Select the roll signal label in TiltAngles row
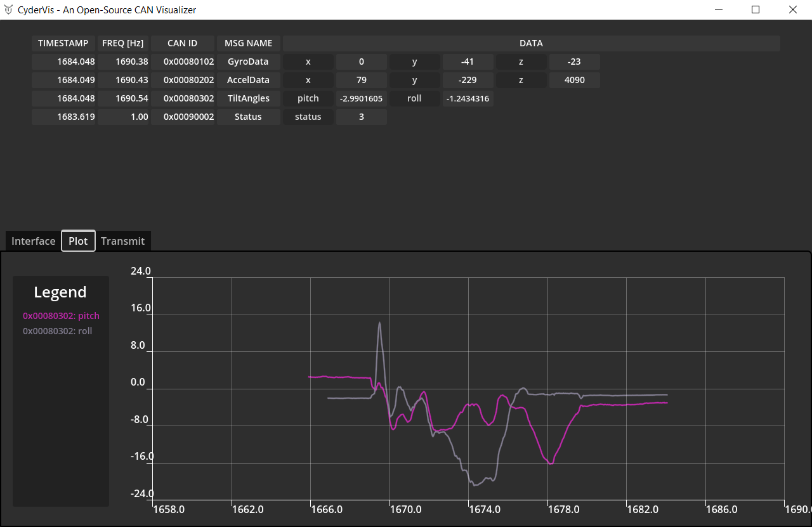This screenshot has width=812, height=527. [x=414, y=98]
